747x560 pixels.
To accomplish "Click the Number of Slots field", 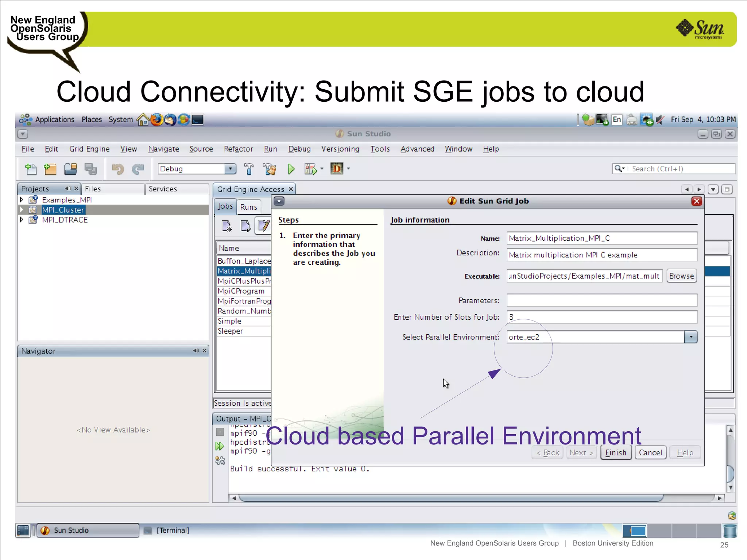I will (x=602, y=317).
